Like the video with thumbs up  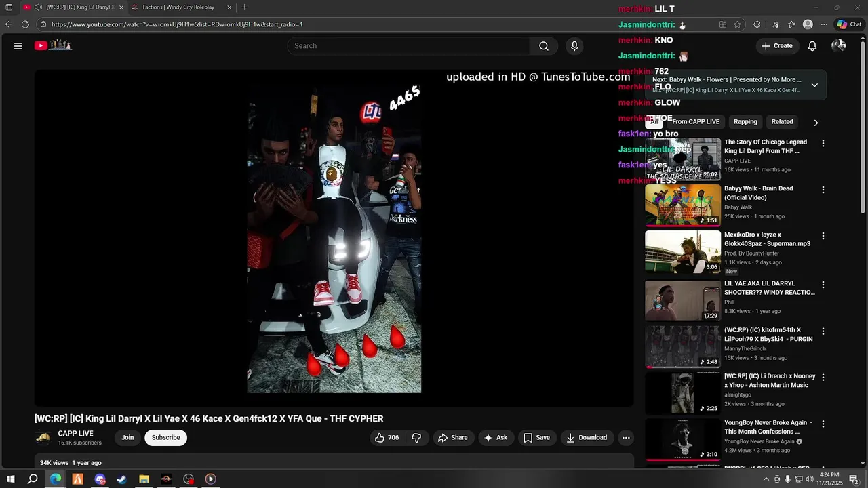pos(387,438)
